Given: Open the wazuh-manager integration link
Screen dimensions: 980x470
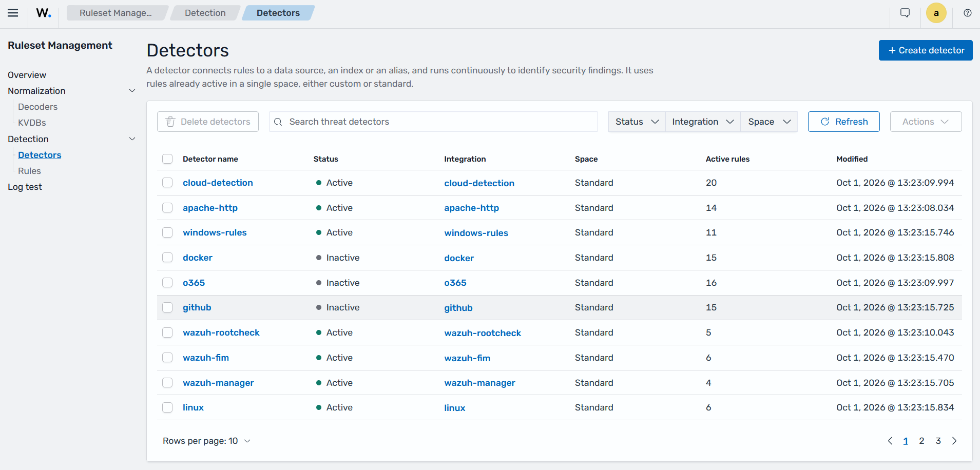Looking at the screenshot, I should click(x=479, y=383).
